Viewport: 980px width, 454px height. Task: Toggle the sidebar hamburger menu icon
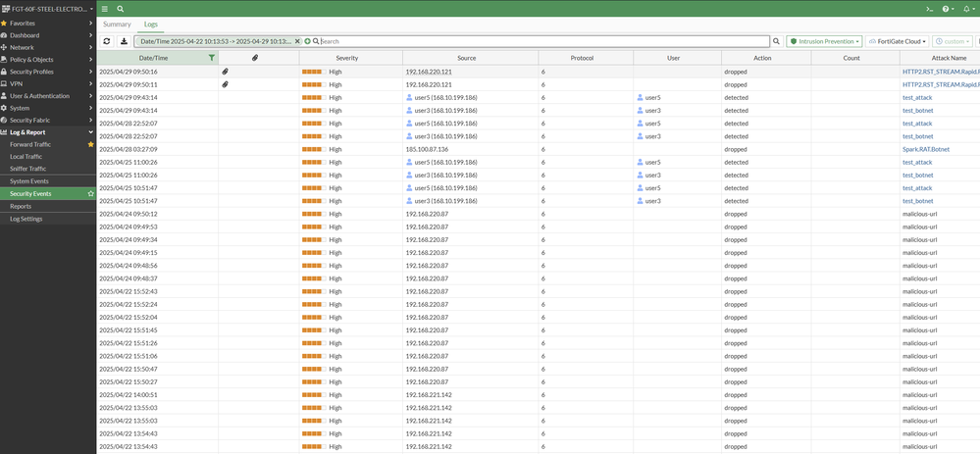(105, 9)
